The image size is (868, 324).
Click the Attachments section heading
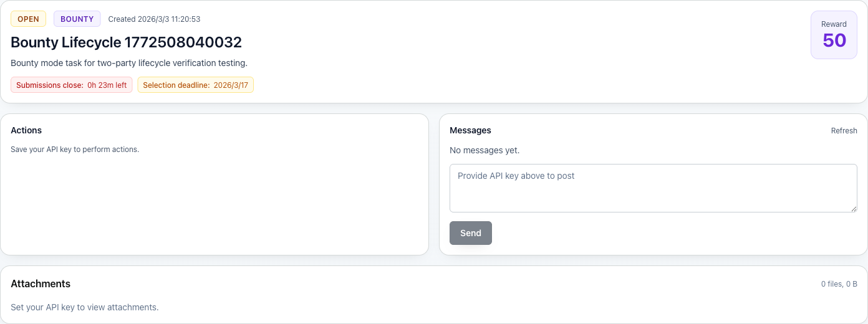coord(41,283)
